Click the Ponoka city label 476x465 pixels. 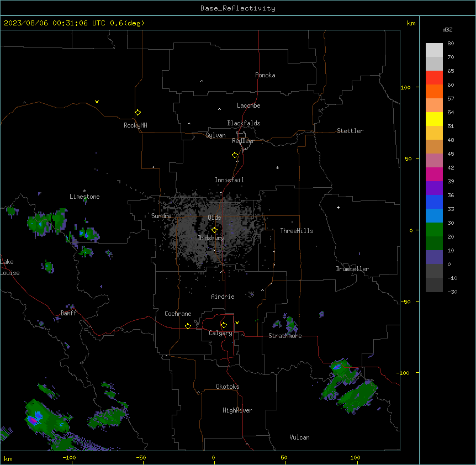coord(265,75)
